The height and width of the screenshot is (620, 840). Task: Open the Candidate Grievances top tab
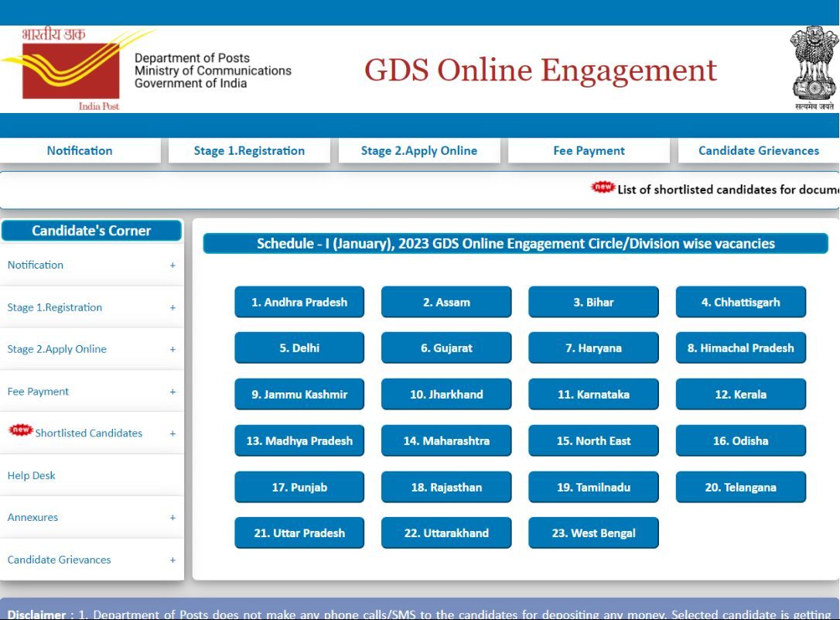pos(759,151)
